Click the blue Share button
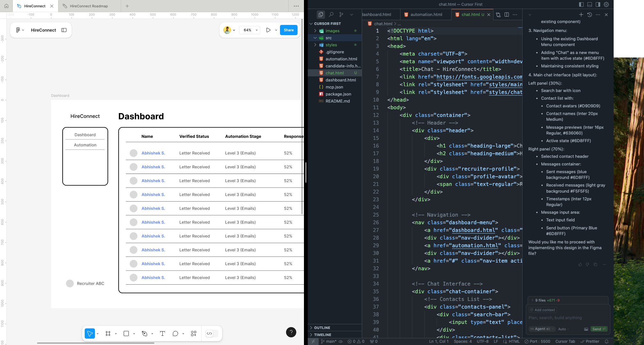This screenshot has width=644, height=345. [289, 30]
